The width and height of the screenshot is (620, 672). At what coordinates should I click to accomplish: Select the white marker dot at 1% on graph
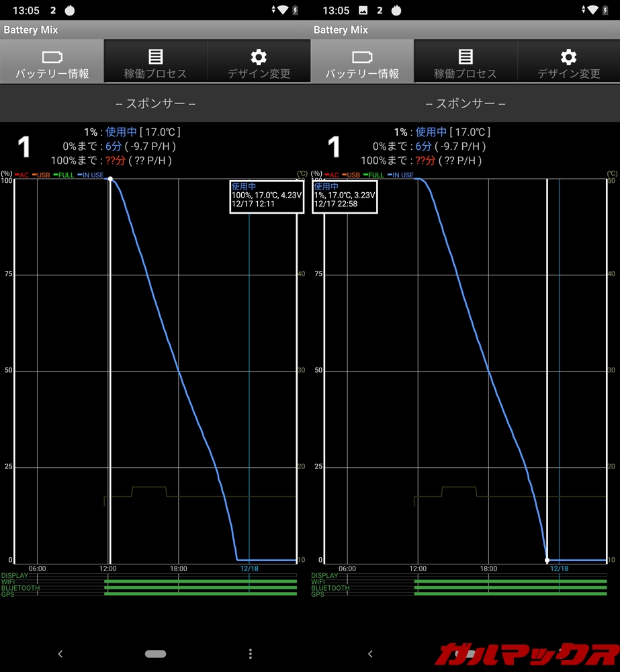click(547, 560)
